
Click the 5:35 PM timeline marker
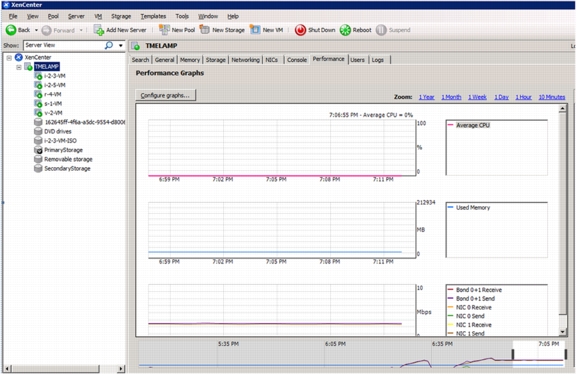click(228, 344)
